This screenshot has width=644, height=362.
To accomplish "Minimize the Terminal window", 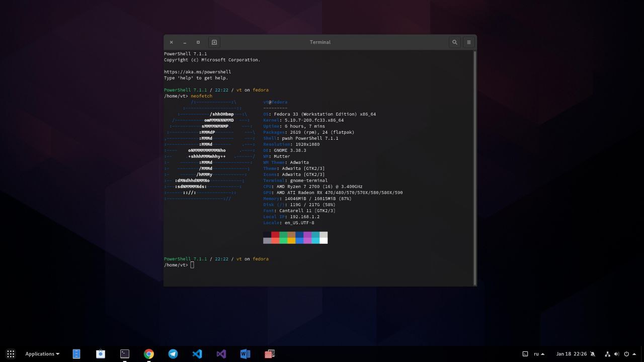I will pyautogui.click(x=185, y=42).
